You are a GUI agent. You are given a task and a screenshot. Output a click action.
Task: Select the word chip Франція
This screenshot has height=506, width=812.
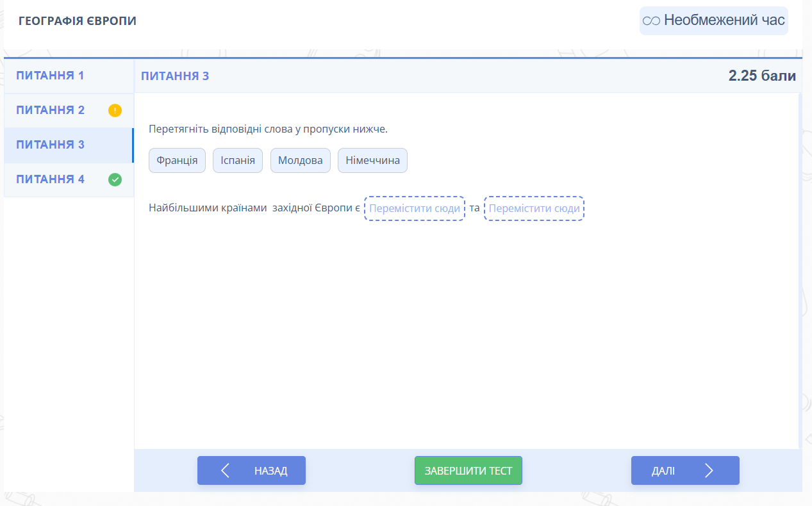pos(177,160)
